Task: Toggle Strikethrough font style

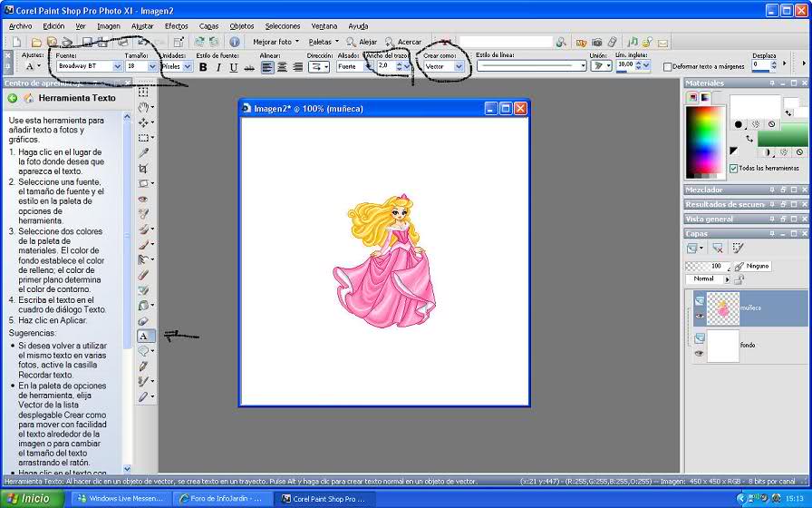Action: coord(249,67)
